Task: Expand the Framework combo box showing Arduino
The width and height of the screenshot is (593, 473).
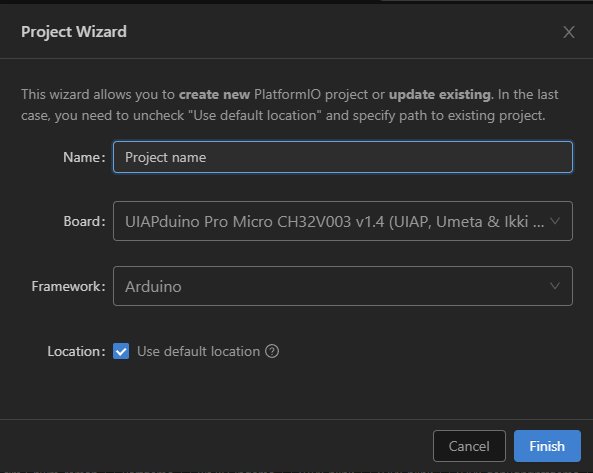Action: (343, 286)
